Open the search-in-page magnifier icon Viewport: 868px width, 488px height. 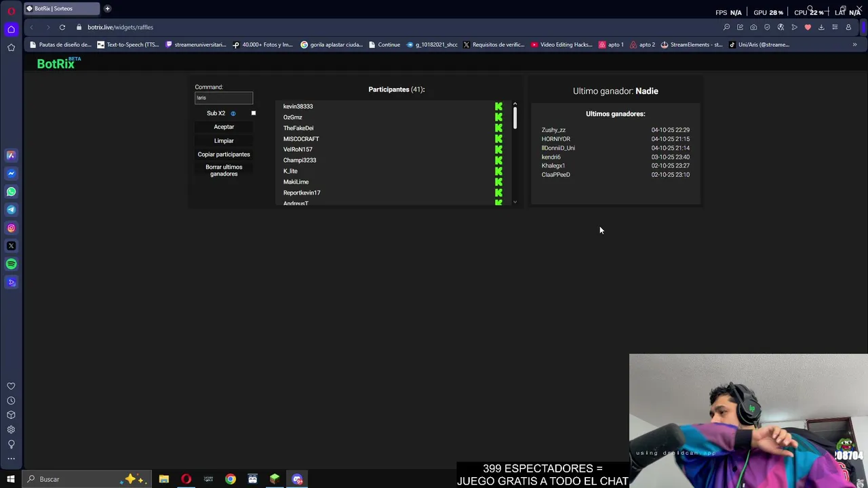(726, 27)
